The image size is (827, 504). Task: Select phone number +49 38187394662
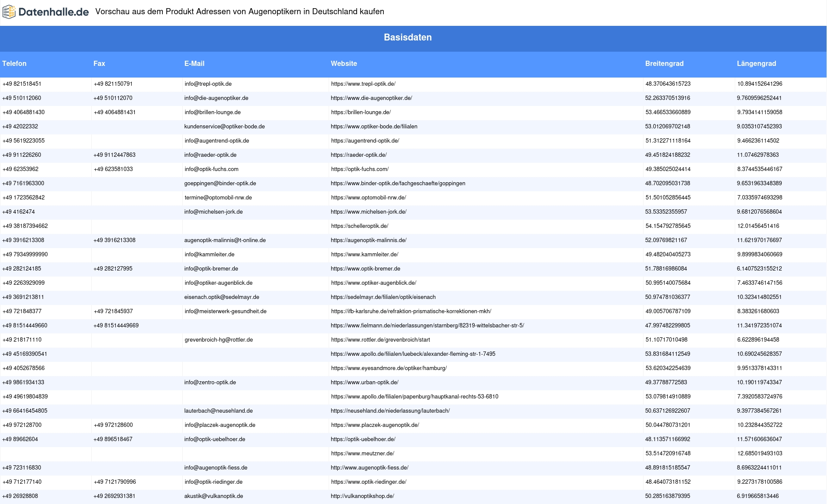click(25, 226)
